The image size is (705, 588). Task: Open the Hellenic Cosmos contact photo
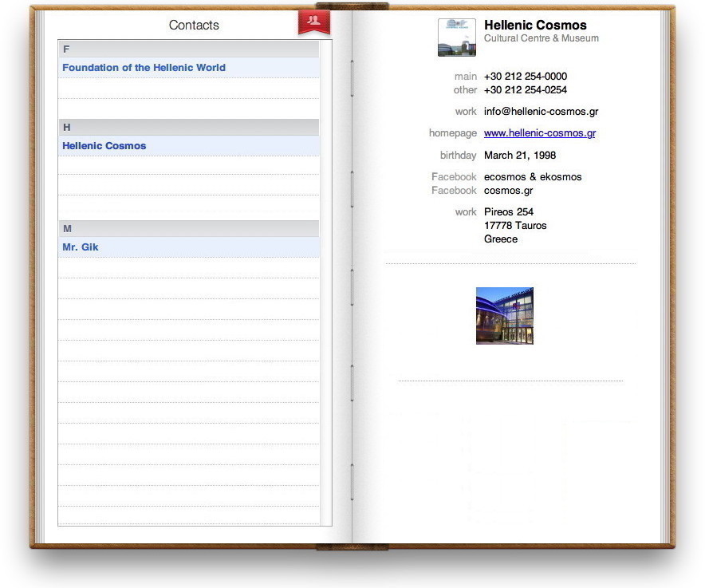pos(457,37)
